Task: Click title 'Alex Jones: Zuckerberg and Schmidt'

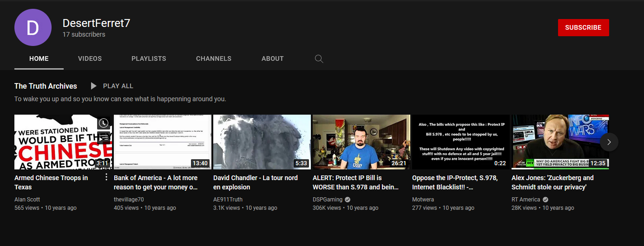Action: point(552,182)
